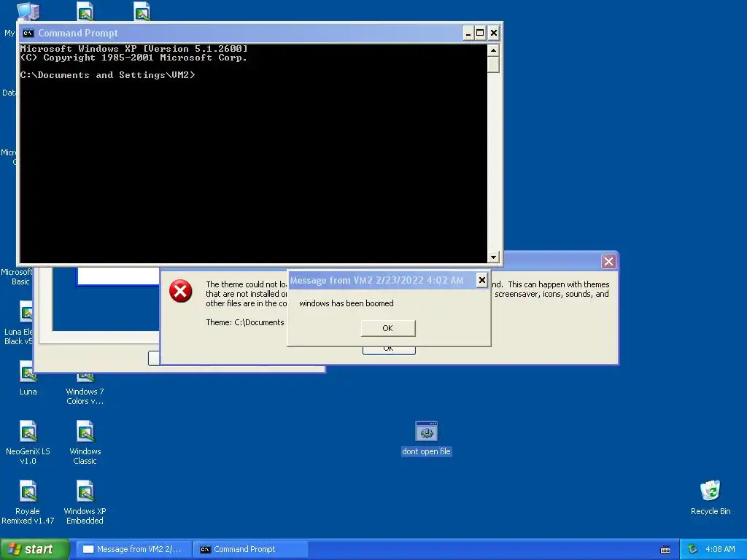
Task: Open Command Prompt system menu icon
Action: (x=28, y=33)
